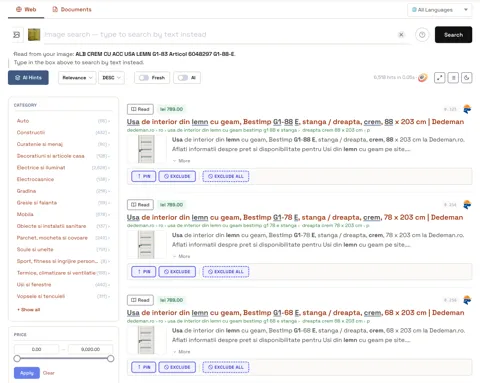Click the maximum price input field
480x383 pixels.
pos(90,349)
